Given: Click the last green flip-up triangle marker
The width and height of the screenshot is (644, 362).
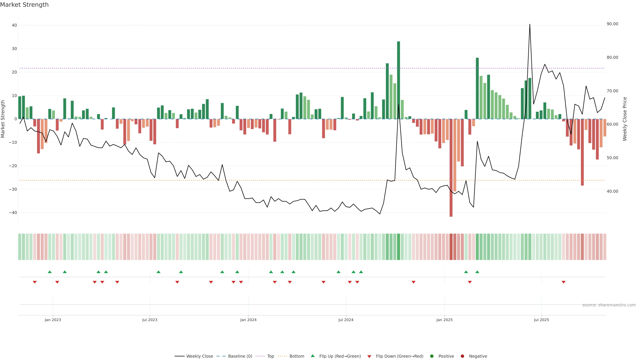Looking at the screenshot, I should pos(477,272).
